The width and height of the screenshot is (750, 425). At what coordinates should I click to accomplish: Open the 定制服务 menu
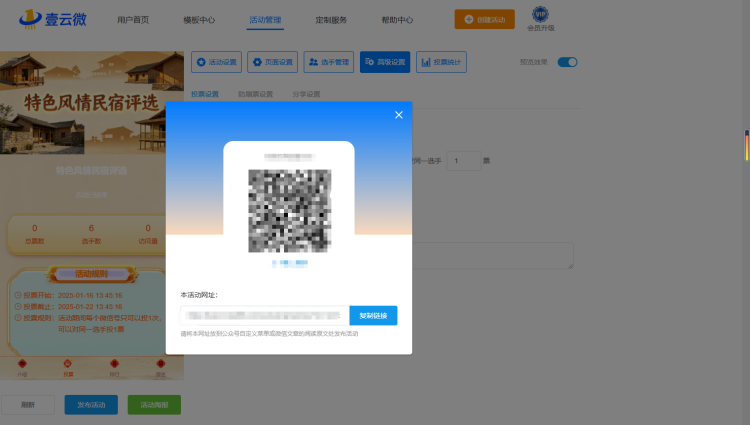pos(331,20)
